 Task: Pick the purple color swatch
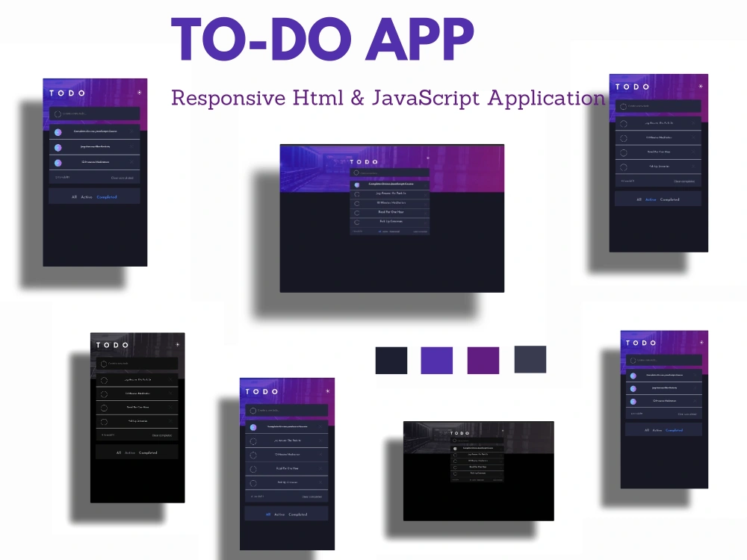point(483,361)
